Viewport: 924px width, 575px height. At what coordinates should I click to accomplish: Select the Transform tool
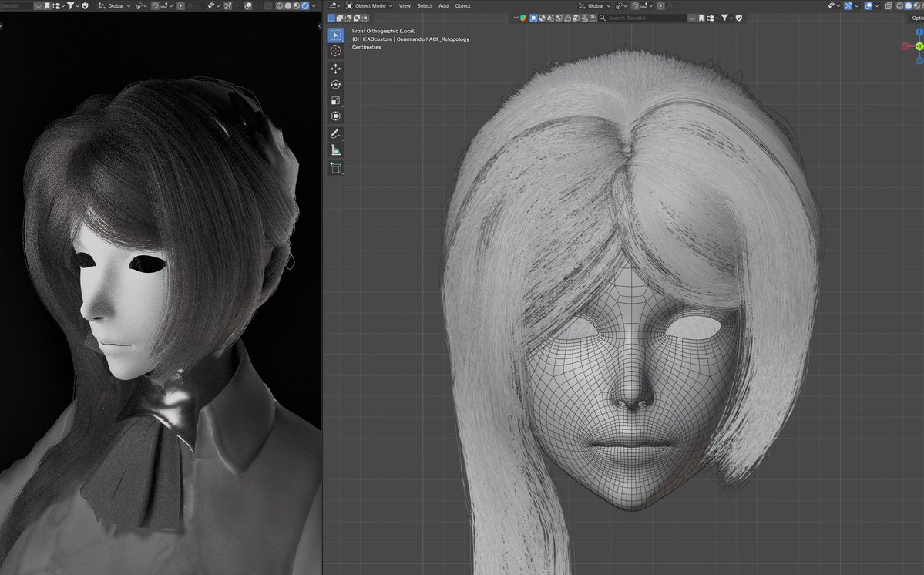[x=336, y=116]
